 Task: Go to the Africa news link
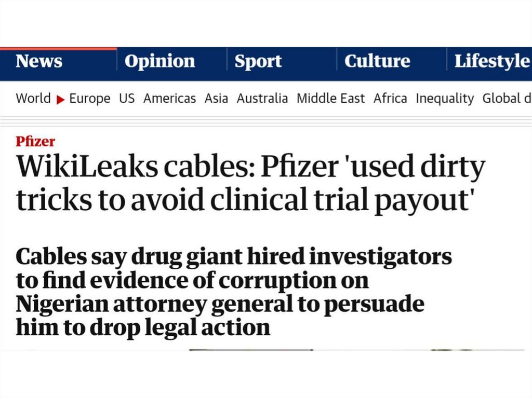tap(390, 99)
